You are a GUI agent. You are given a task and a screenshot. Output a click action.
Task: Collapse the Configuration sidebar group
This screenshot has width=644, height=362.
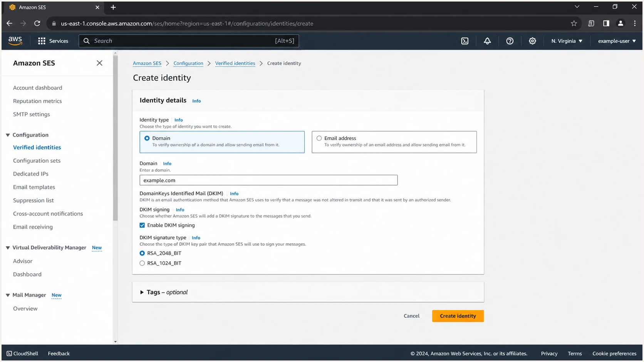pyautogui.click(x=8, y=135)
